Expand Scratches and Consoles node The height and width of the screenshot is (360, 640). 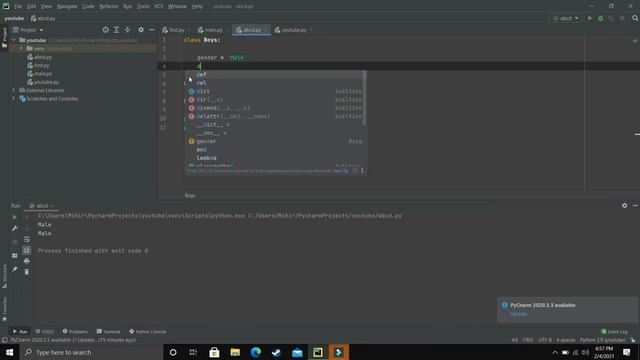(14, 99)
